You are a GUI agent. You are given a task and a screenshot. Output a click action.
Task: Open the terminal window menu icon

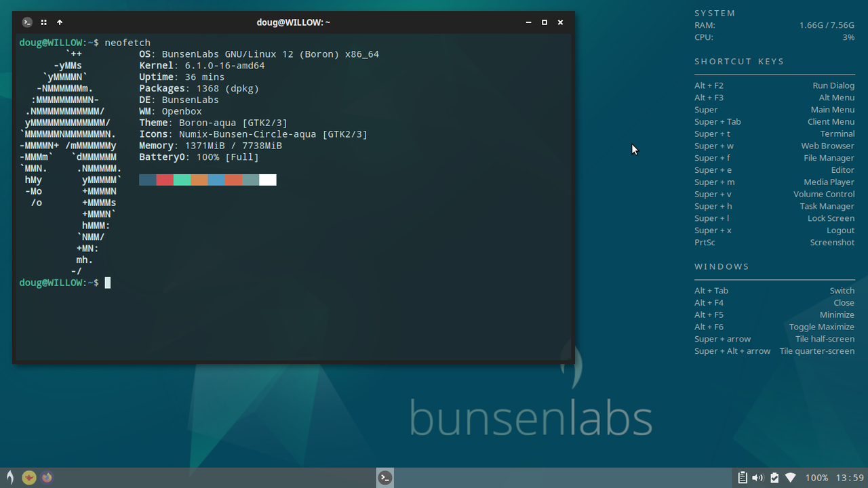click(27, 22)
